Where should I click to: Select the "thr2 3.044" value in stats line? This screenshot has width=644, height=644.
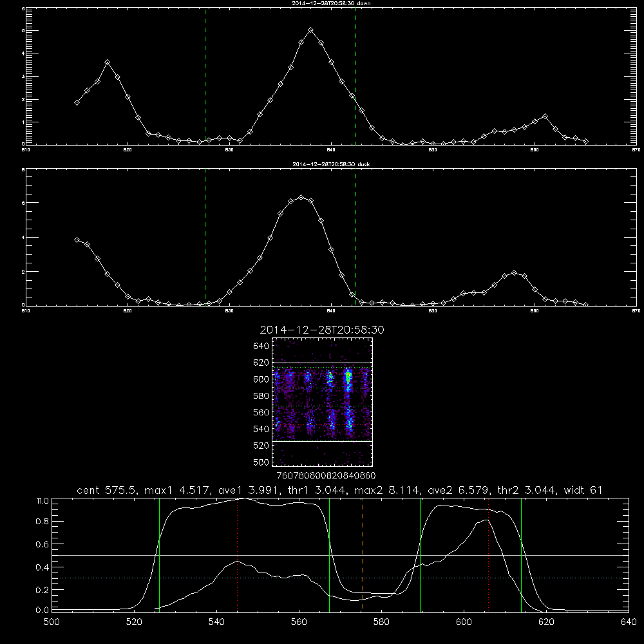tap(526, 490)
